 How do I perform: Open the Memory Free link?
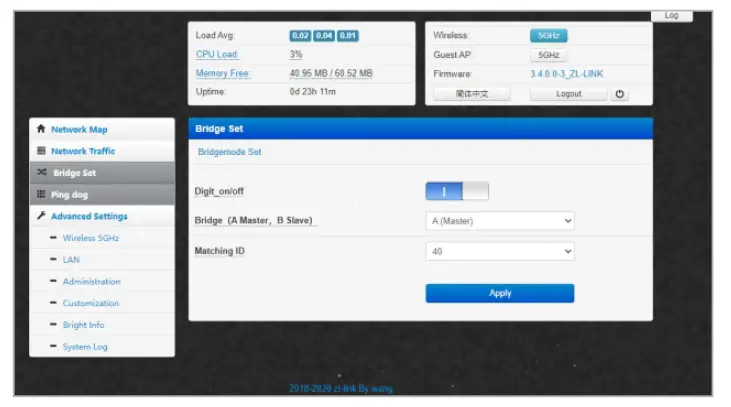pos(223,73)
